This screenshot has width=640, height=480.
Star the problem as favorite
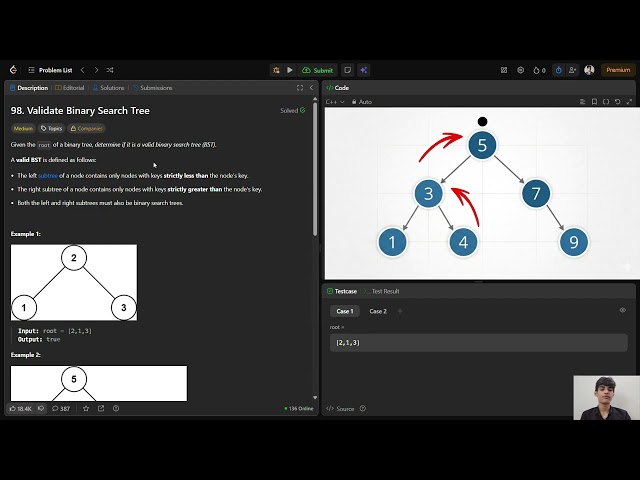[86, 409]
